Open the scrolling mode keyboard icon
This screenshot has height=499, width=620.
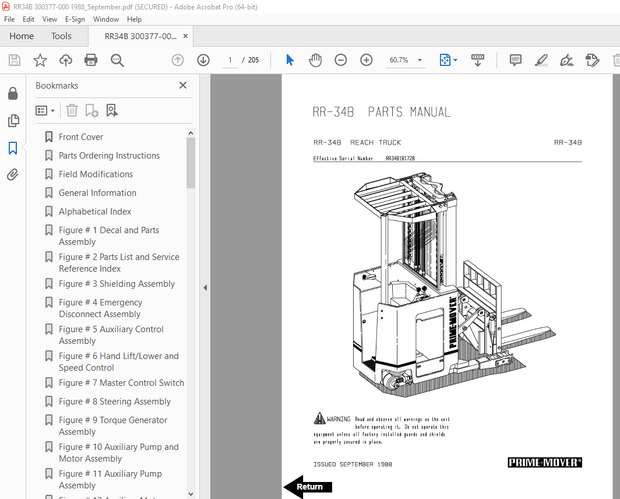coord(478,60)
